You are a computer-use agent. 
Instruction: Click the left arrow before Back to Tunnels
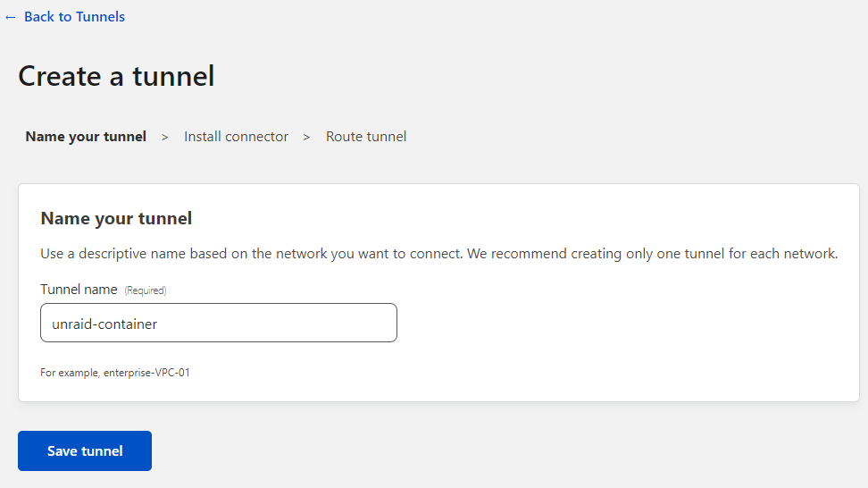point(11,17)
